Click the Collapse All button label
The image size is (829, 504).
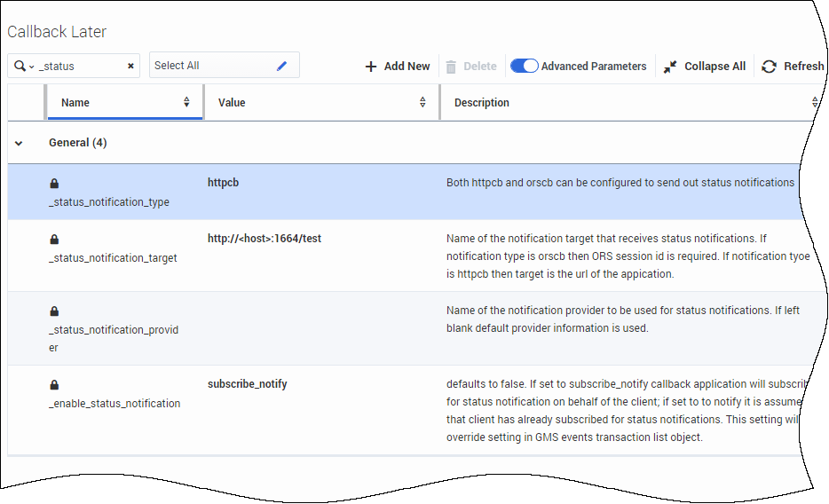click(715, 67)
